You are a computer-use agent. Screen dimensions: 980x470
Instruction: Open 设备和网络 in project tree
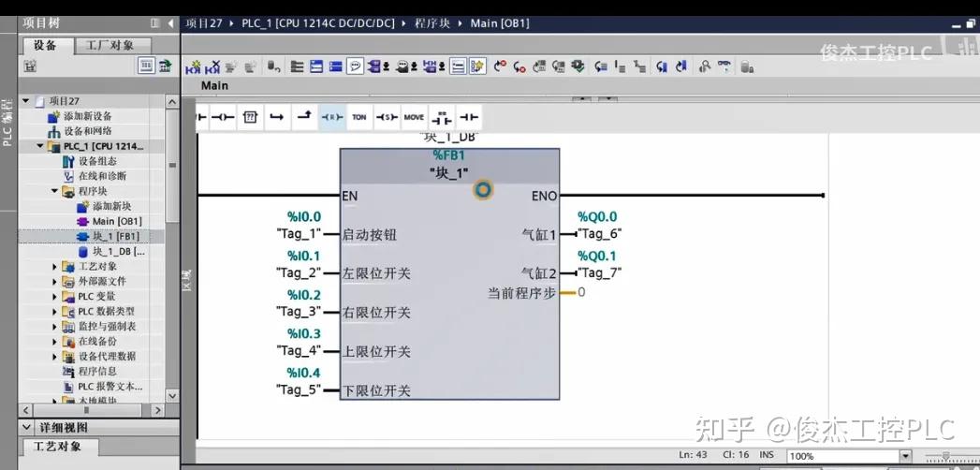(88, 131)
